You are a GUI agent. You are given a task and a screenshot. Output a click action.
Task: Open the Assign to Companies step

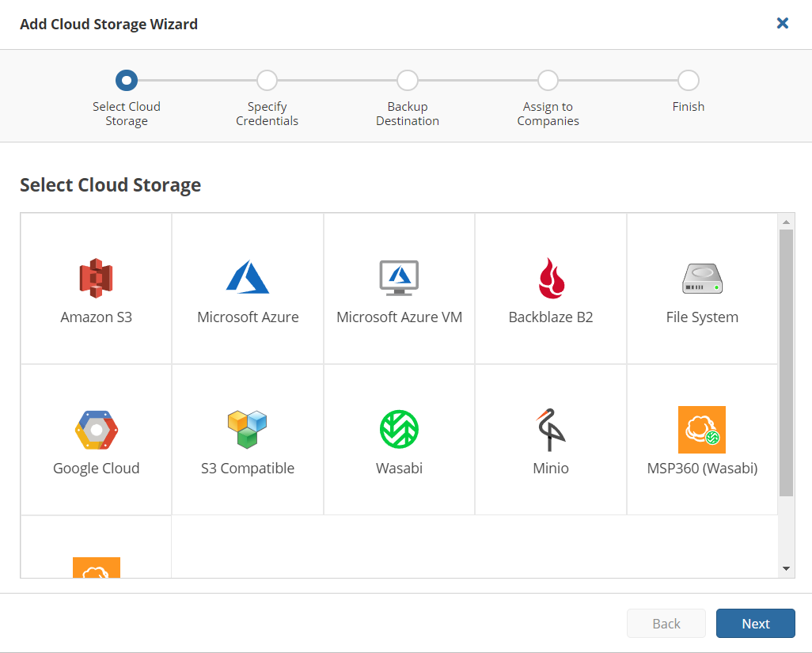click(548, 80)
